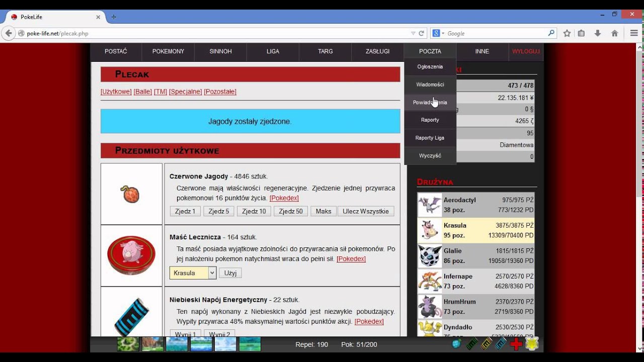Select Ogłoszenia in the Poczta dropdown
This screenshot has height=362, width=644.
430,67
